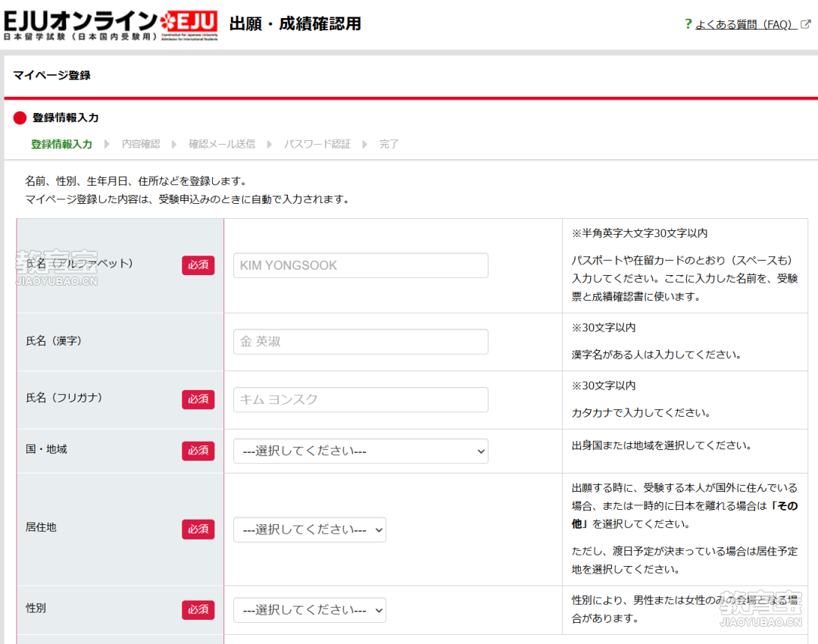
Task: Click the マイページ登録 page heading
Action: 52,75
